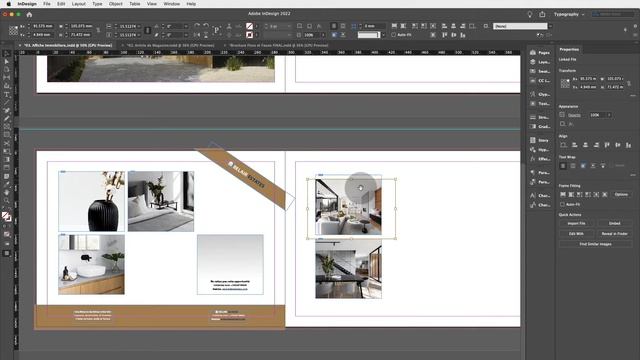This screenshot has width=640, height=360.
Task: Select the wrap around object shape option
Action: coord(583,166)
